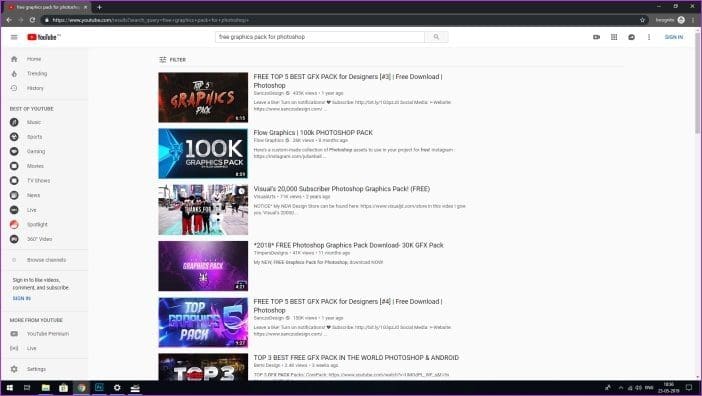The image size is (702, 396).
Task: Open the FILTER options
Action: 172,60
